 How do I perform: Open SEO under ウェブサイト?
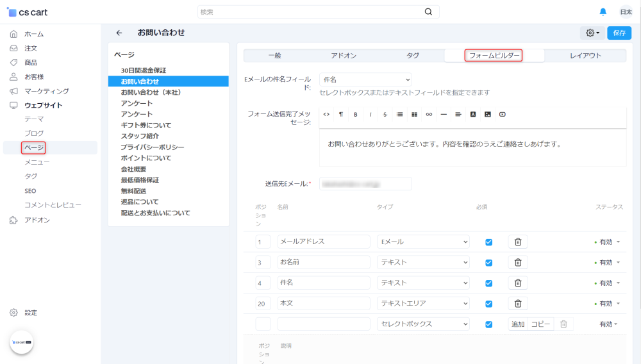tap(30, 191)
